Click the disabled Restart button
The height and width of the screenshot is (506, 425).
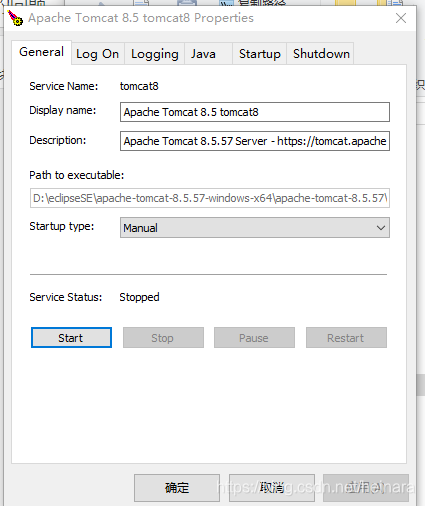(x=346, y=338)
